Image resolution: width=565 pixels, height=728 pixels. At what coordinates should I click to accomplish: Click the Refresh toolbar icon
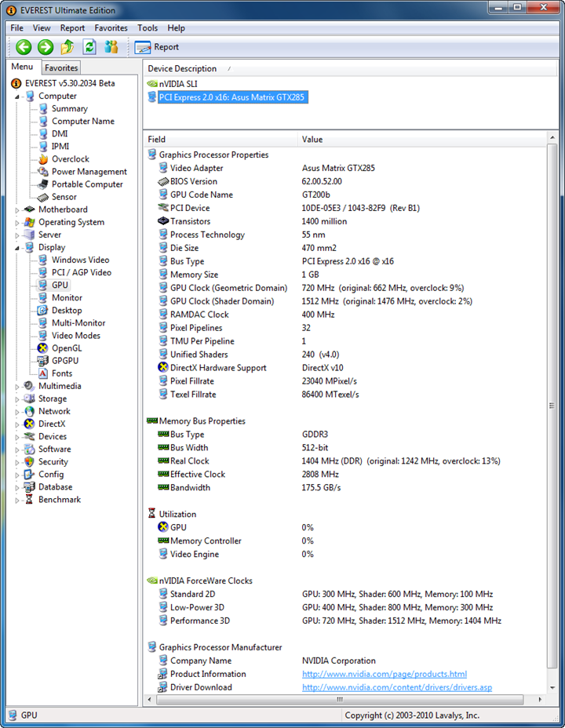tap(89, 47)
